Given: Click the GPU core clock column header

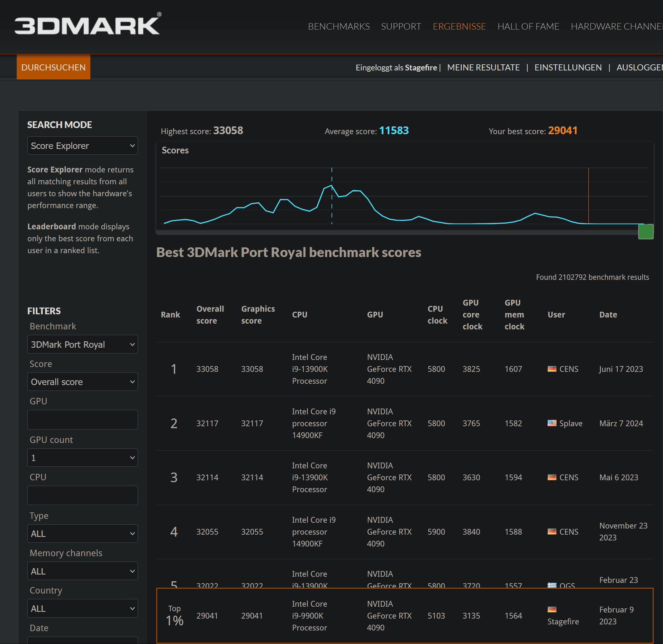Looking at the screenshot, I should click(x=472, y=315).
